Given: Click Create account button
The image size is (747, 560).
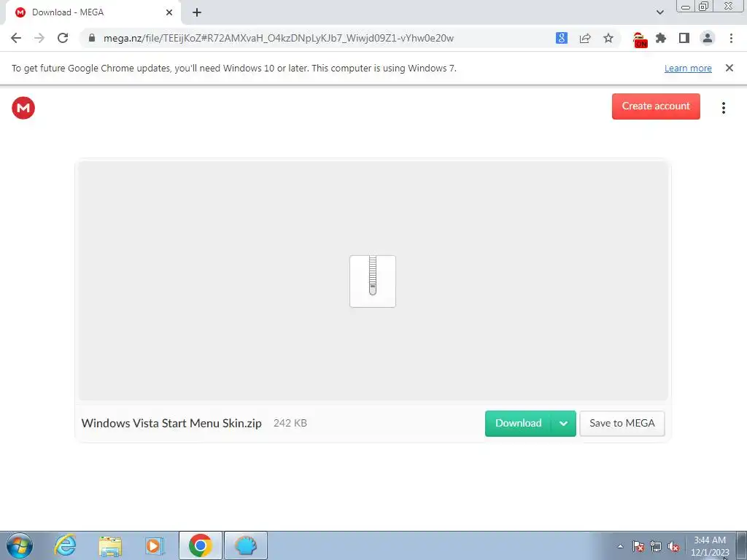Looking at the screenshot, I should [656, 106].
